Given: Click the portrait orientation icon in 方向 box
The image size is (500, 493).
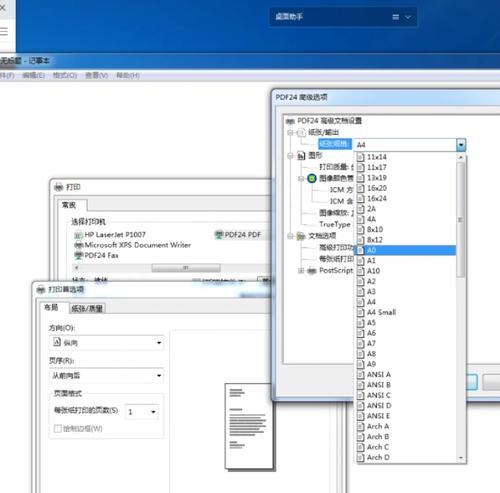Looking at the screenshot, I should tap(57, 342).
